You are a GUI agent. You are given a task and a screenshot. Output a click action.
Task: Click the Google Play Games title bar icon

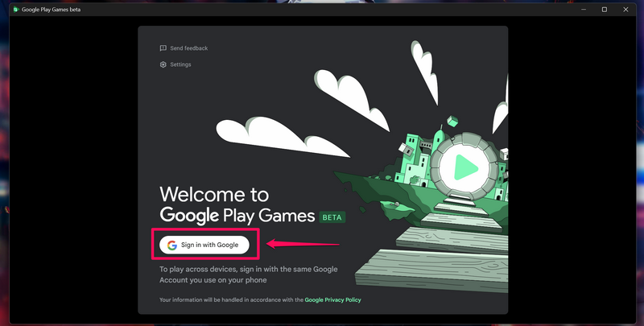click(x=14, y=10)
